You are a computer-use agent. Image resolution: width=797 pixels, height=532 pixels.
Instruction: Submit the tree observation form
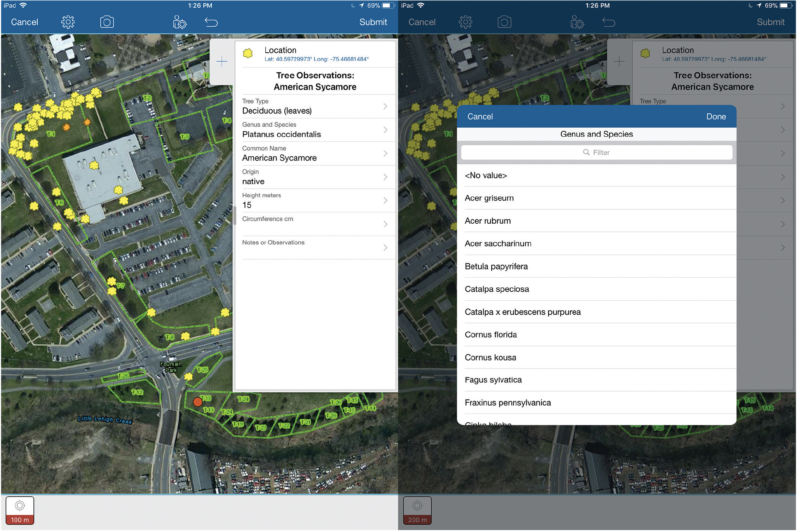[372, 23]
